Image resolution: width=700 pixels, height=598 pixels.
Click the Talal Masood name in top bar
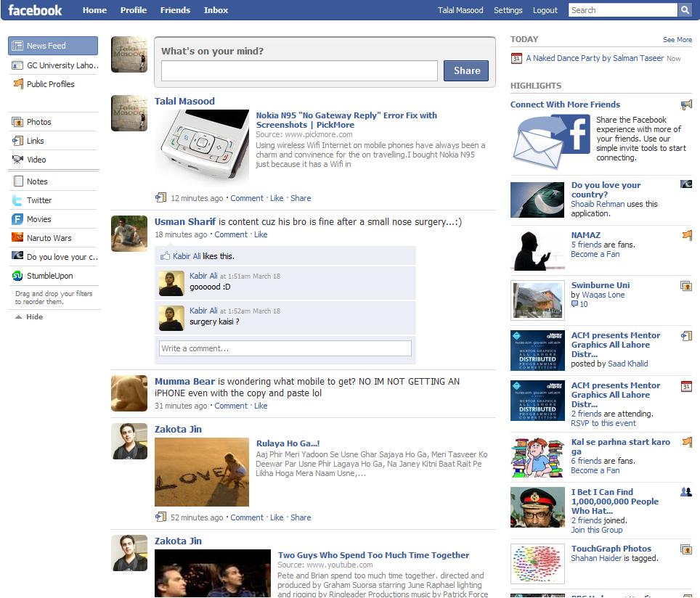tap(460, 10)
